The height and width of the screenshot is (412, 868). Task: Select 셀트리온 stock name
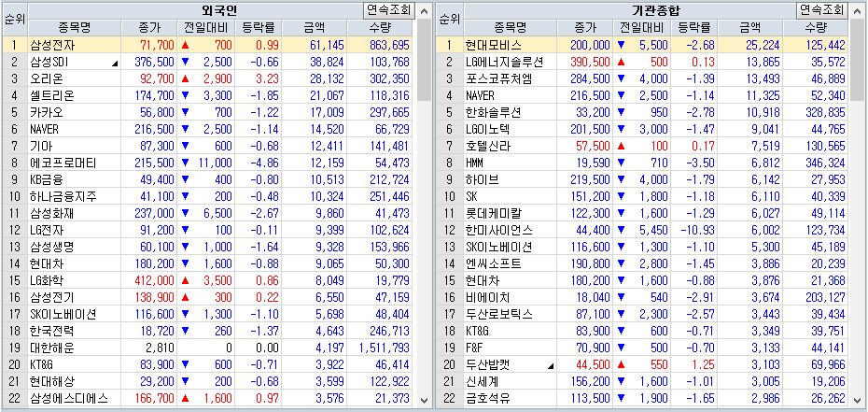(x=53, y=96)
